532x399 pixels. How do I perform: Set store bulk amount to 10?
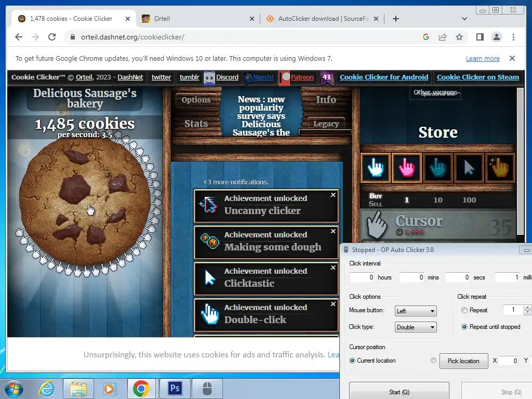tap(437, 200)
